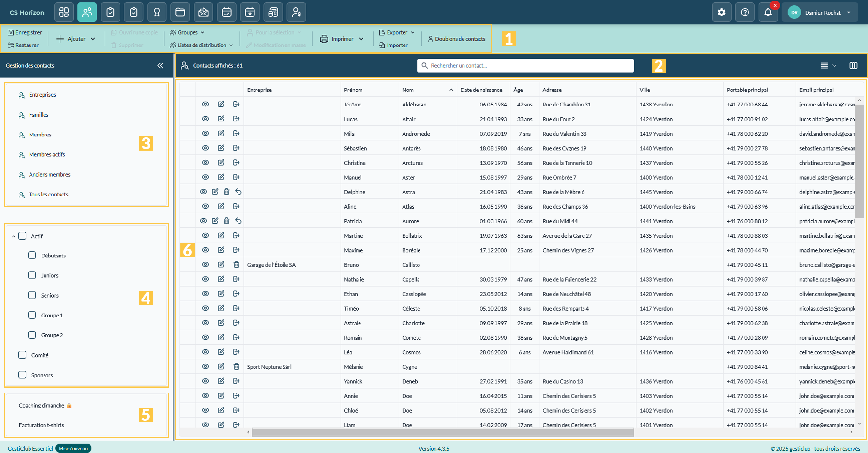Expand the Exporter dropdown
This screenshot has width=868, height=453.
click(397, 32)
